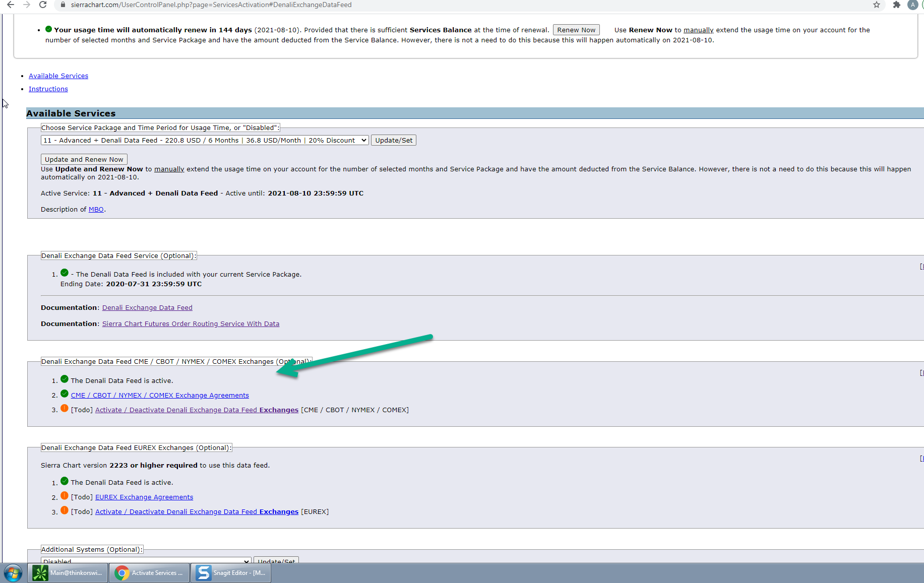Click orange Todo icon beside EUREX Exchange Agreements
924x583 pixels.
coord(65,495)
